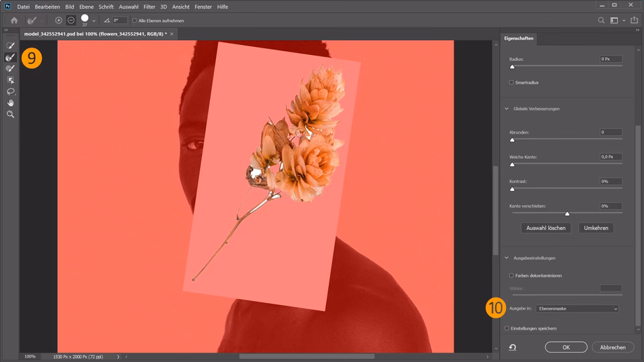Click the canvas horizontal scrollbar
Viewport: 644px width, 362px height.
click(307, 357)
